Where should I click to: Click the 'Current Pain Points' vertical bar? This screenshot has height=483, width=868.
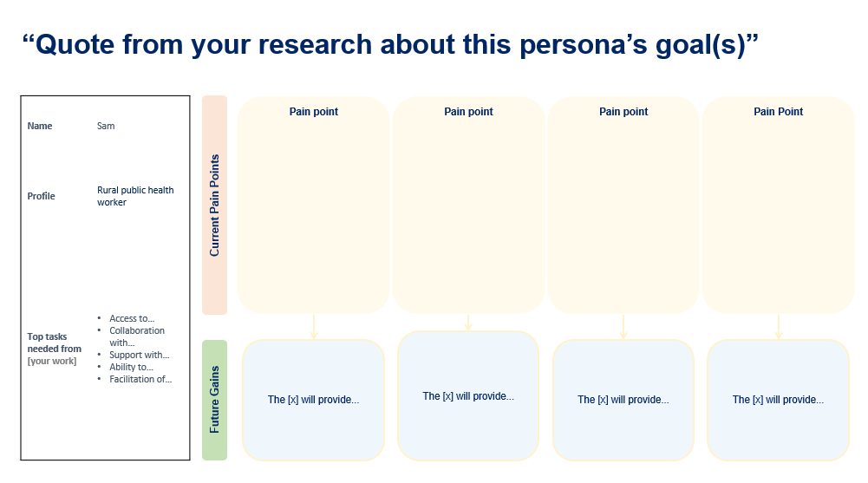coord(215,206)
